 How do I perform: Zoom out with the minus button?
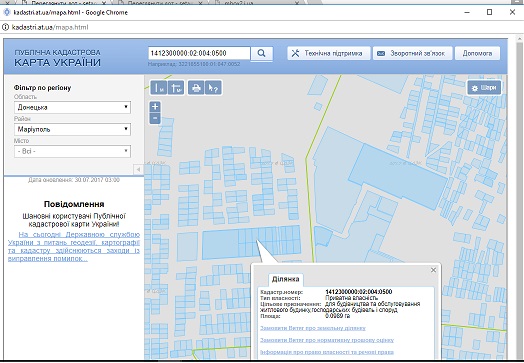tap(155, 118)
